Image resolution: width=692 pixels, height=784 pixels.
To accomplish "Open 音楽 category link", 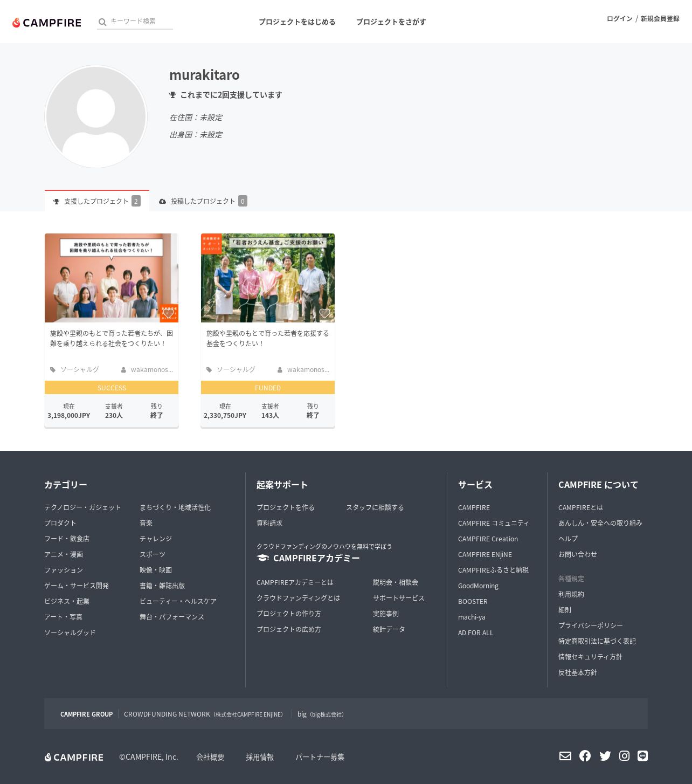I will [x=146, y=523].
